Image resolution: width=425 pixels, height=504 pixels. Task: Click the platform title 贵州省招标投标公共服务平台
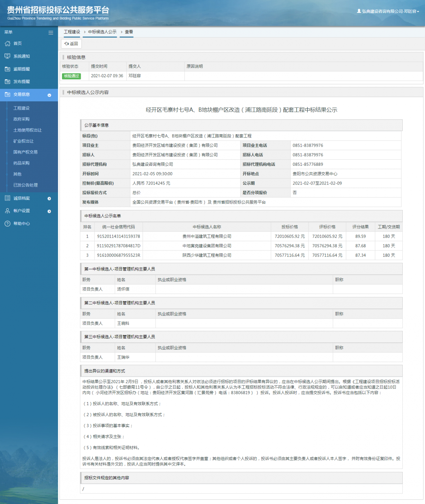pyautogui.click(x=58, y=10)
